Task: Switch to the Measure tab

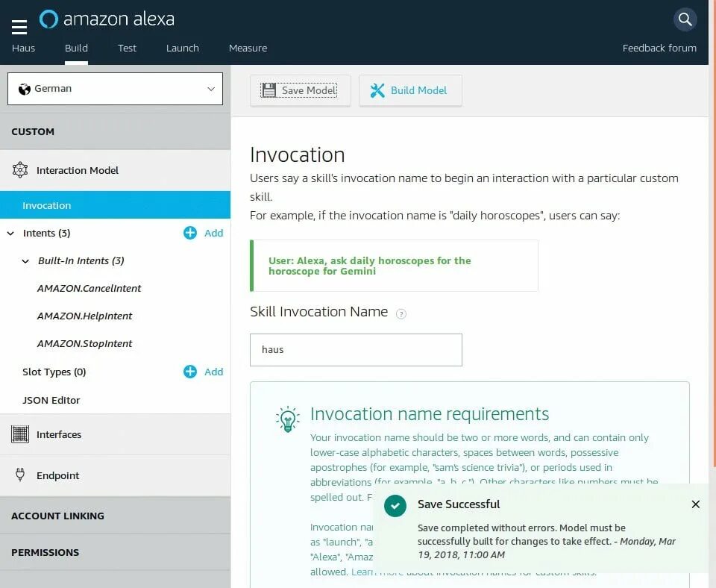Action: coord(248,48)
